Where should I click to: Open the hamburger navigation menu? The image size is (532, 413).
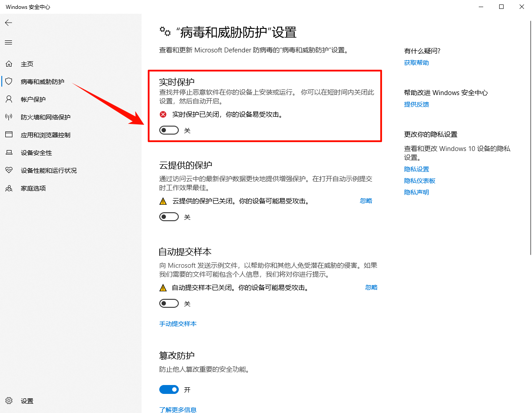point(8,43)
